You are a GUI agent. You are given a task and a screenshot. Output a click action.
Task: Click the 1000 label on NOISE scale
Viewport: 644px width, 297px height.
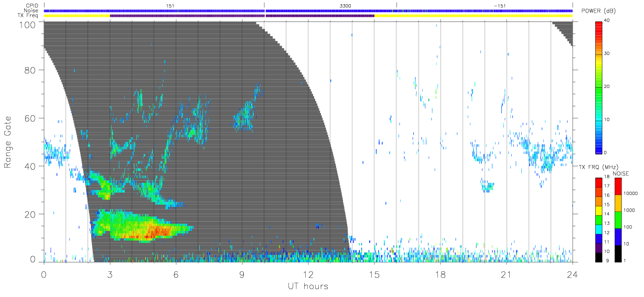(x=630, y=210)
